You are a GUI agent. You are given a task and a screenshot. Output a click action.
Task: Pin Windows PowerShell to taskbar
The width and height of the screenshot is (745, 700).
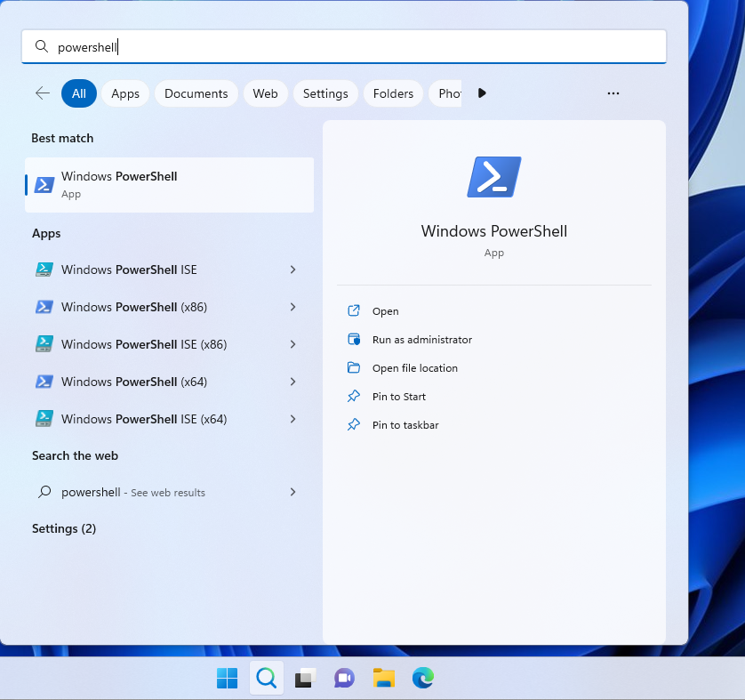405,425
